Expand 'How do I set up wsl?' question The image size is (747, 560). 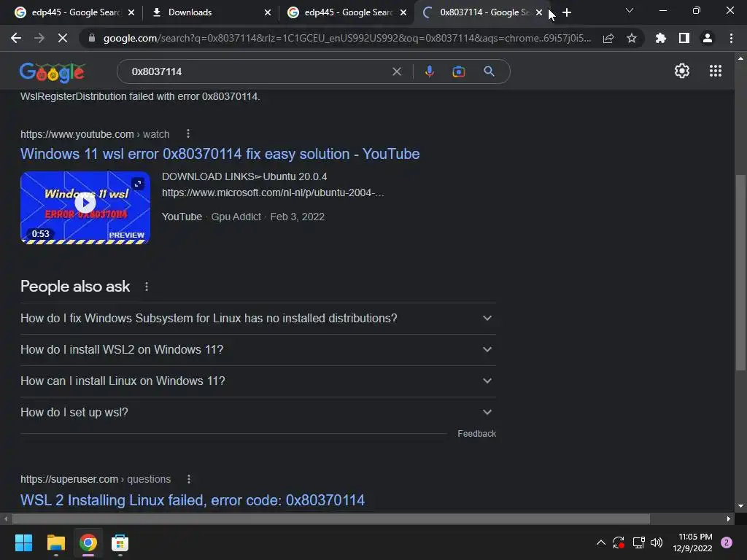click(258, 413)
